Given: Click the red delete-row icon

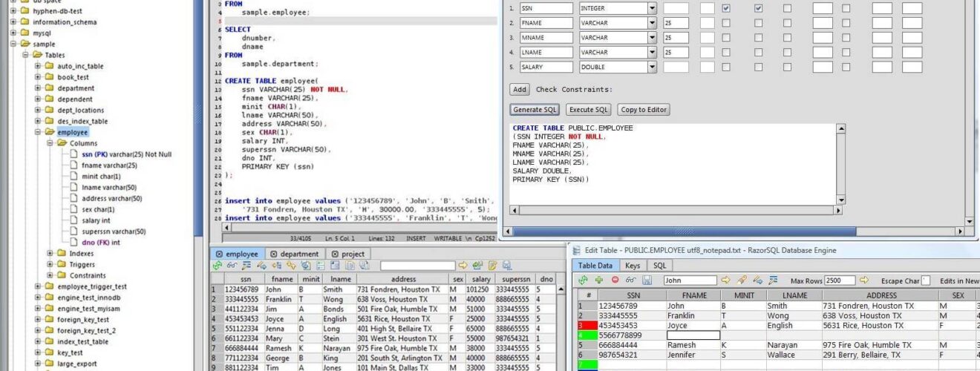Looking at the screenshot, I should 615,280.
